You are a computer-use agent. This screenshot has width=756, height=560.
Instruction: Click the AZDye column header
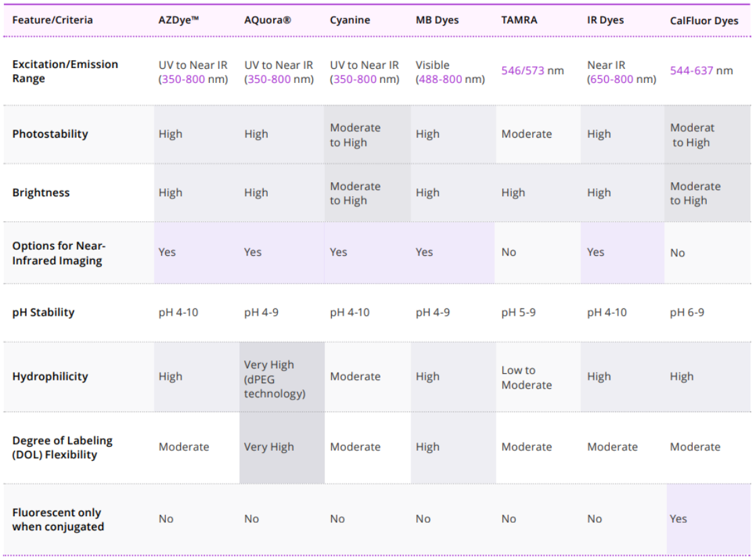tap(179, 20)
